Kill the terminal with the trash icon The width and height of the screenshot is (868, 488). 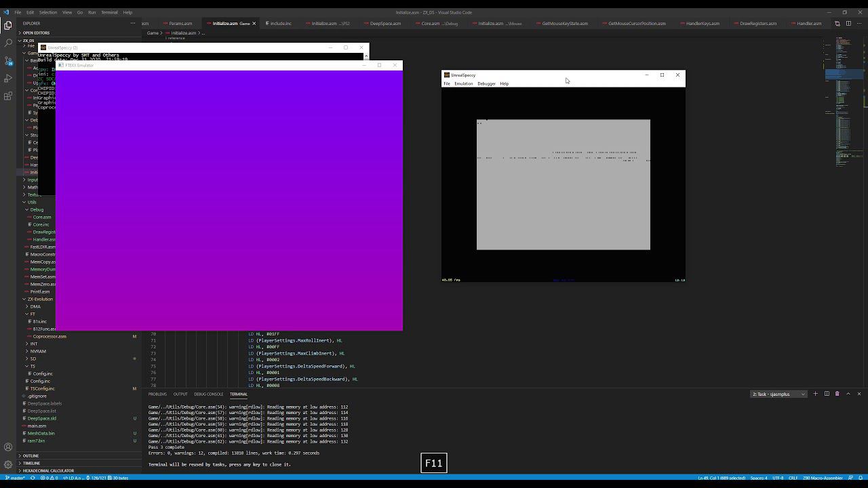[x=837, y=394]
